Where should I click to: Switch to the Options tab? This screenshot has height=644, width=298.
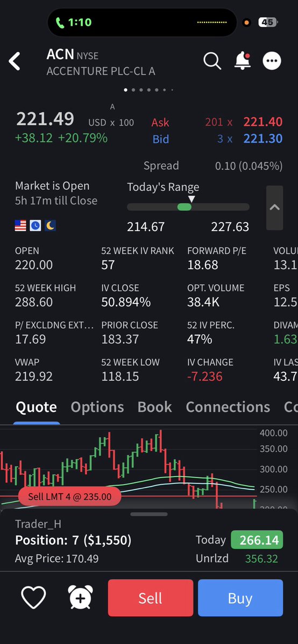(x=97, y=407)
